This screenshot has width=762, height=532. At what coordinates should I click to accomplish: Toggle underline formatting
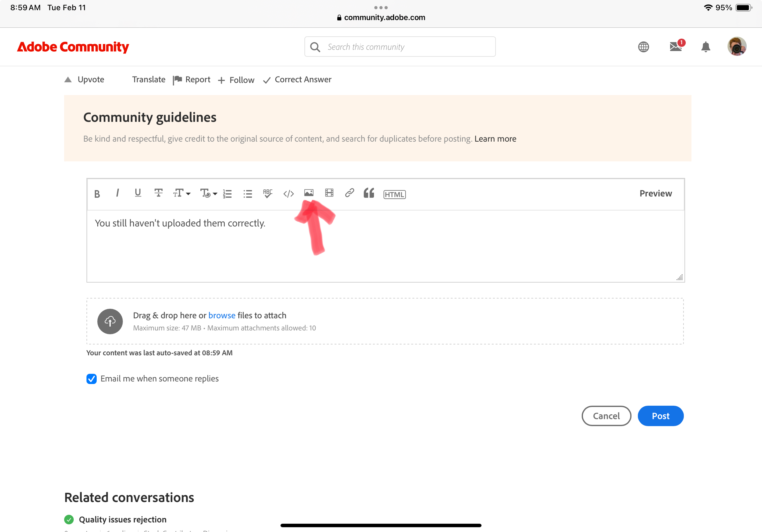point(138,193)
